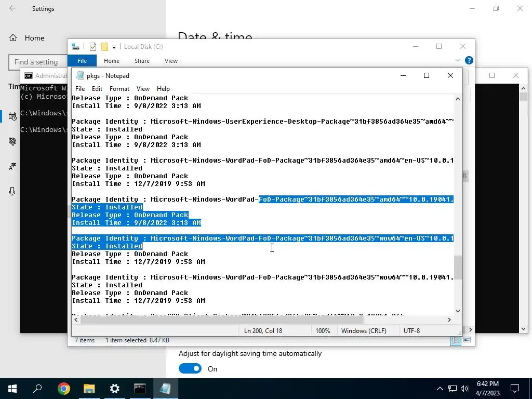Open clock showing 6:42 PM
Viewport: 532px width, 399px height.
487,389
